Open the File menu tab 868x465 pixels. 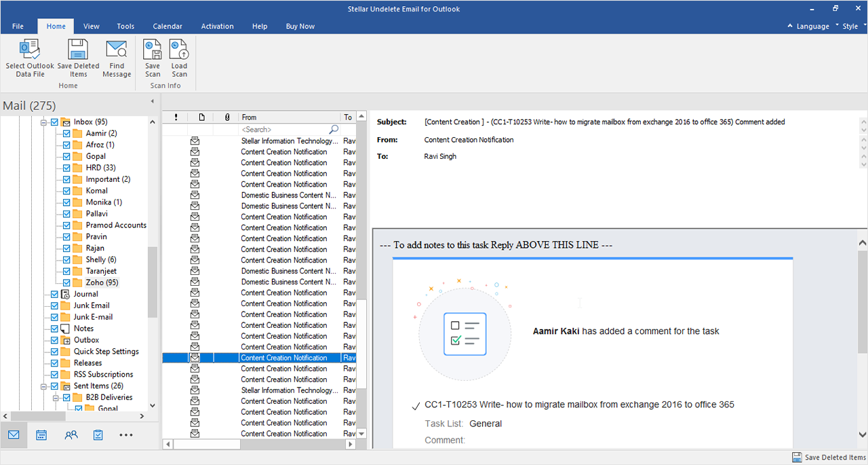[x=18, y=26]
